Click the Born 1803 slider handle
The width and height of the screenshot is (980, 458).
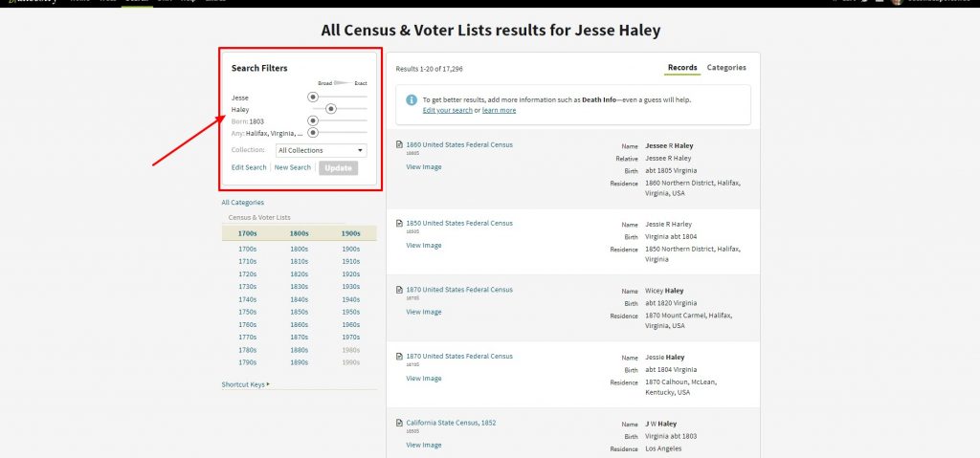click(313, 120)
